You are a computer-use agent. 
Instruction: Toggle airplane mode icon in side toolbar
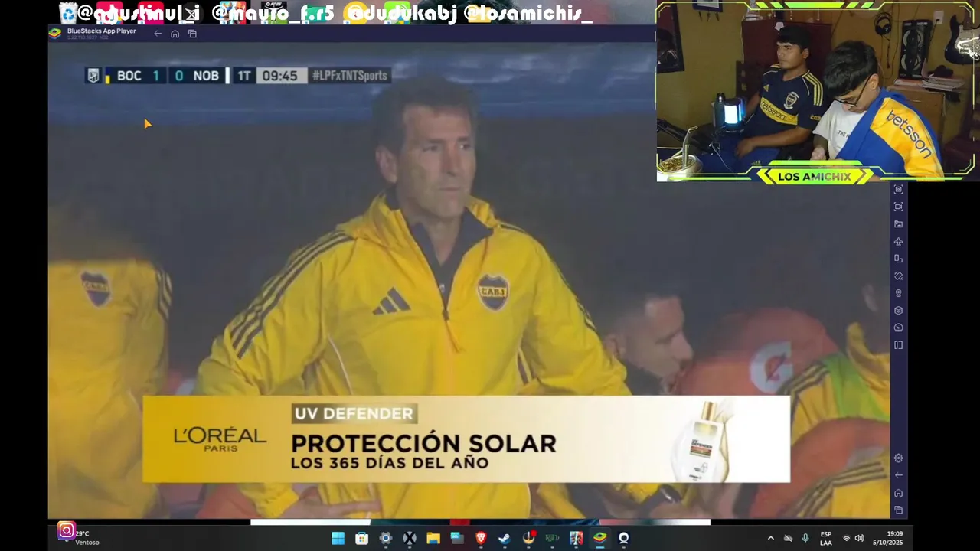tap(899, 242)
